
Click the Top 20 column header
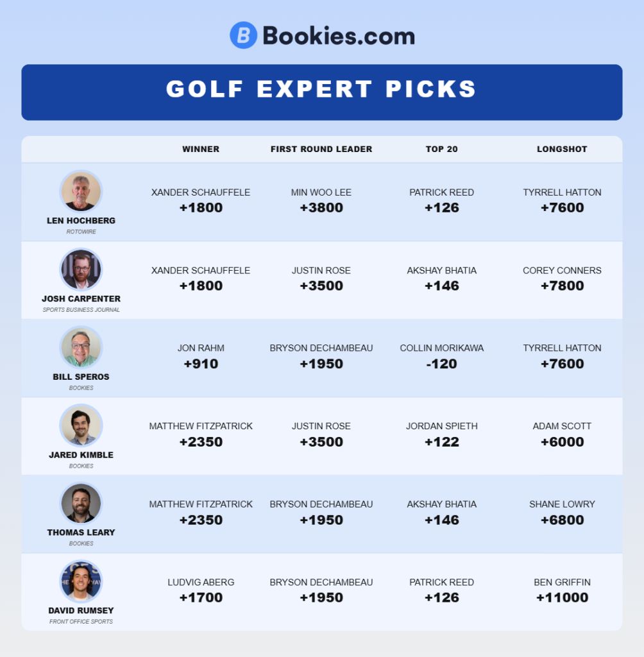coord(442,149)
